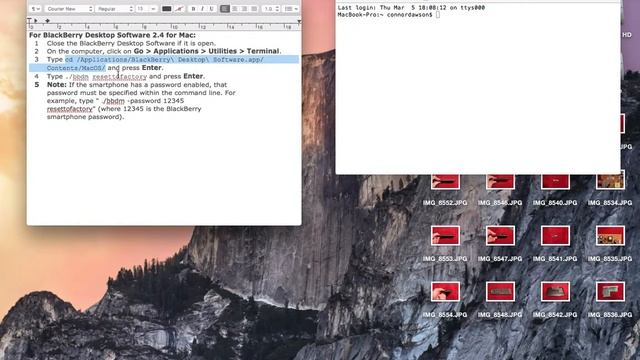The image size is (640, 360).
Task: Open the Courier New font family dropdown
Action: point(69,9)
